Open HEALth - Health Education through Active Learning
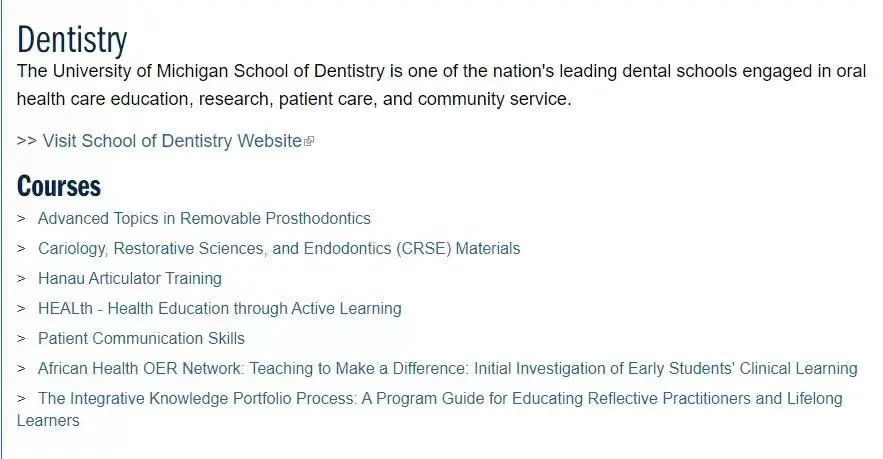 [220, 309]
